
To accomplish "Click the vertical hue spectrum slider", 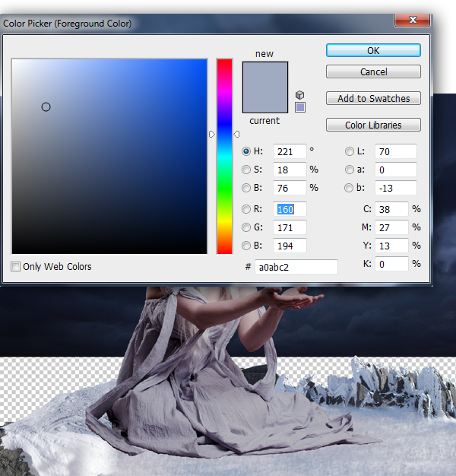I will [x=224, y=156].
